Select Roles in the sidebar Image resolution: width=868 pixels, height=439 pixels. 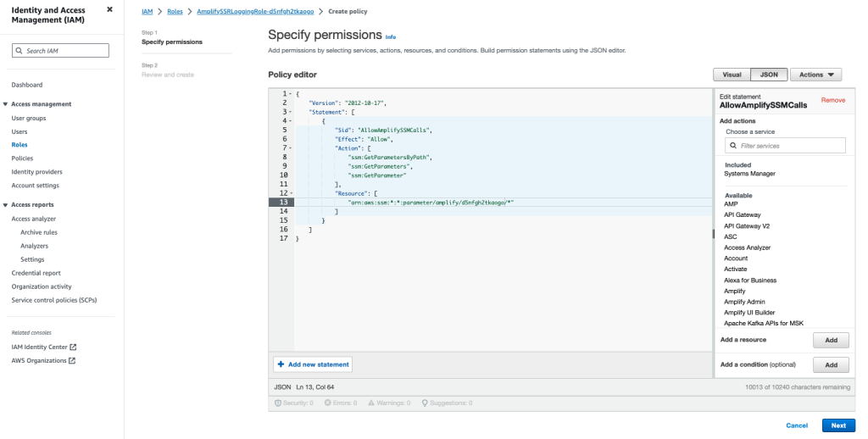click(19, 145)
